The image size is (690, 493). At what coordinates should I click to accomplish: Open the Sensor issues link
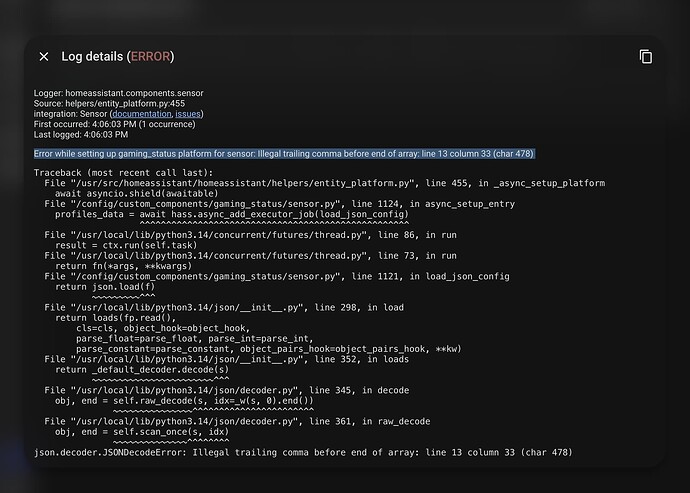[x=188, y=114]
